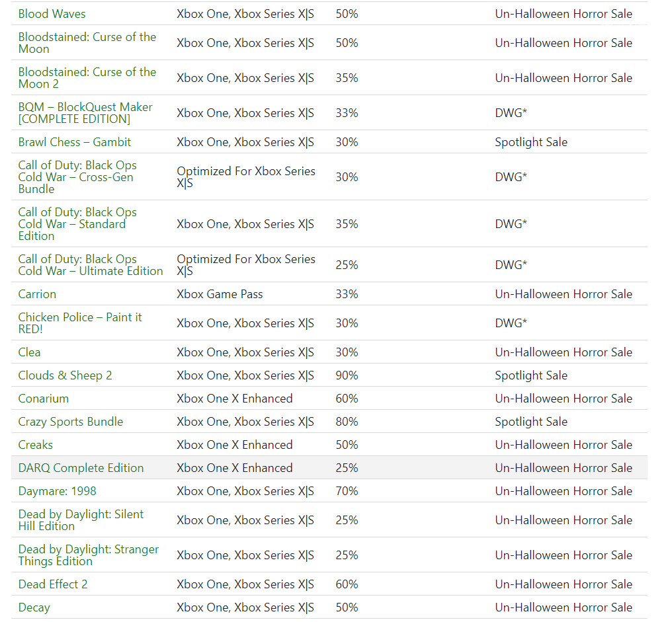672x622 pixels.
Task: Click the 25% discount for Stranger Things Edition
Action: tap(347, 556)
